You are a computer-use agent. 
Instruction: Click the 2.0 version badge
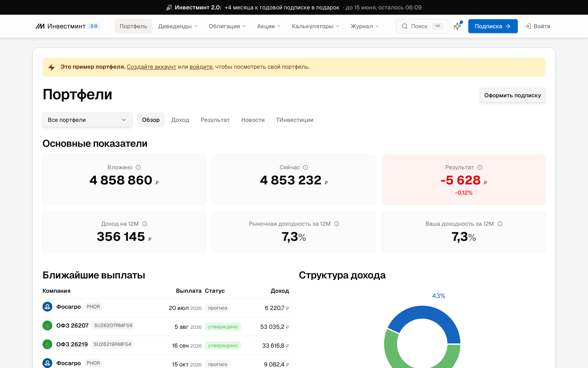click(94, 26)
